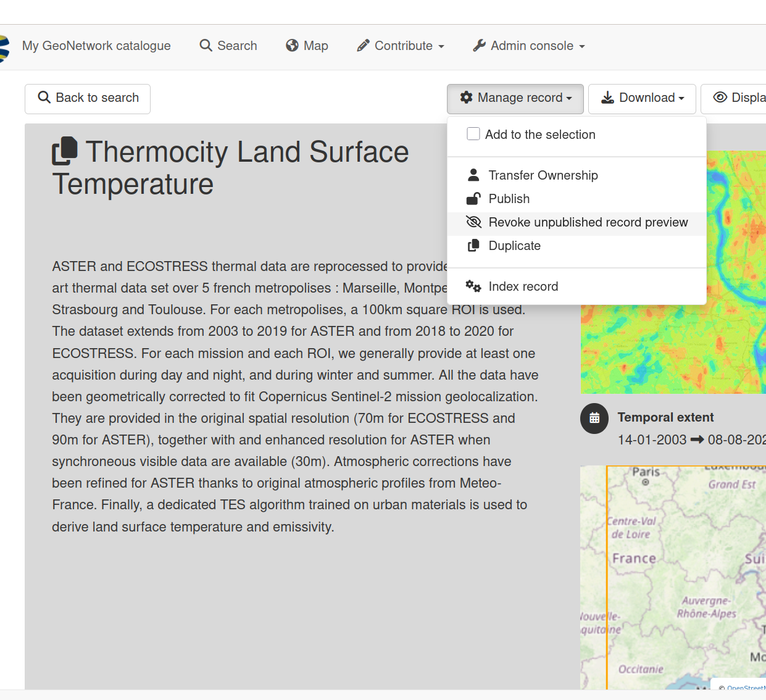This screenshot has height=700, width=766.
Task: Click the pencil icon beside Contribute
Action: [x=363, y=46]
